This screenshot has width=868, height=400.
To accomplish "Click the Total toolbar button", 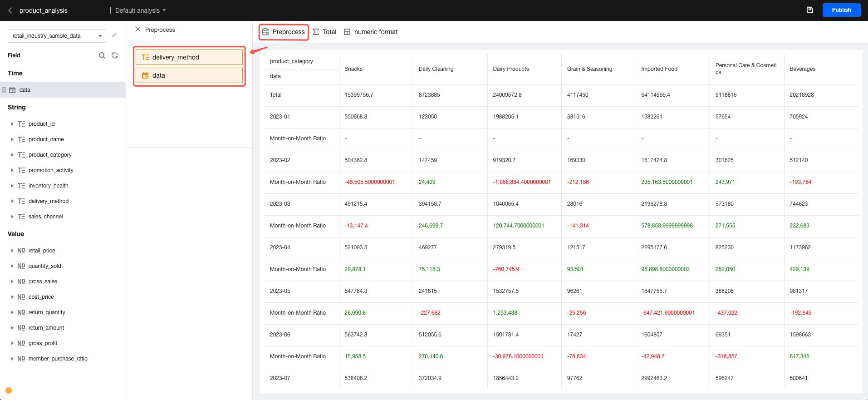I will 324,32.
